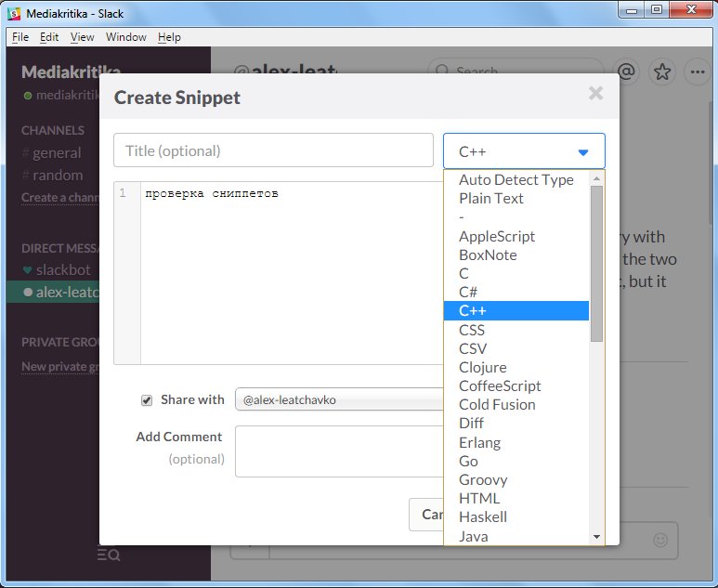Choose Go from the list
This screenshot has height=588, width=718.
[516, 461]
